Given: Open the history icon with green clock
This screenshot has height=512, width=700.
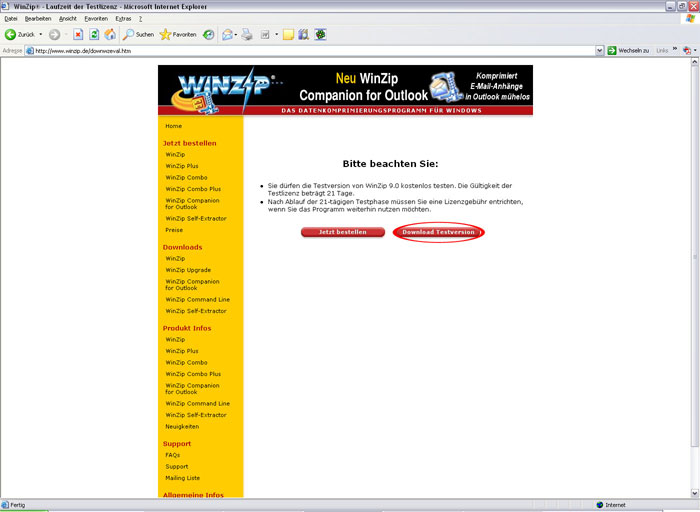Looking at the screenshot, I should [x=208, y=34].
